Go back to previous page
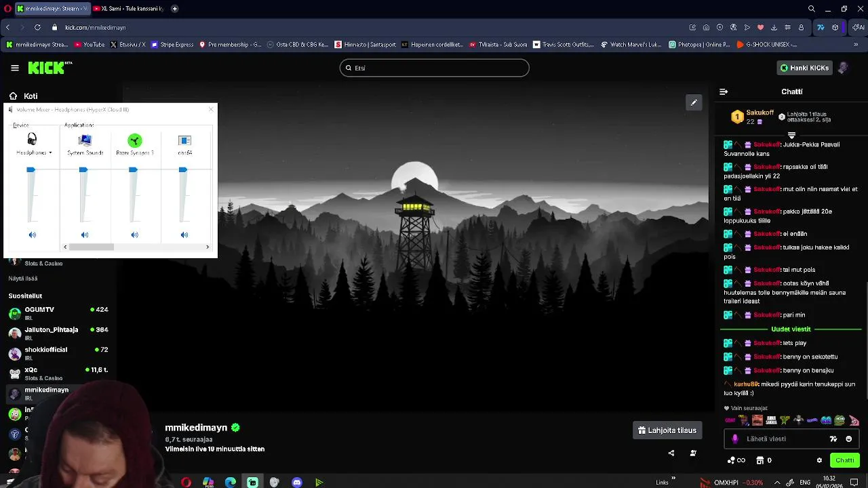 pos(7,27)
